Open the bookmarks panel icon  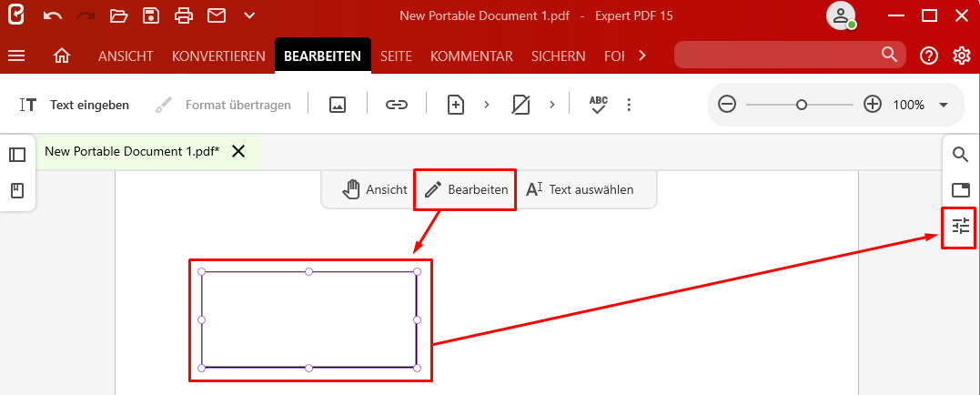(17, 190)
